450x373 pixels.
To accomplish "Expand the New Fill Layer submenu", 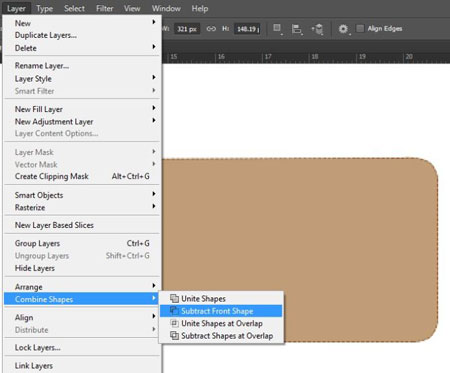I will pyautogui.click(x=82, y=109).
